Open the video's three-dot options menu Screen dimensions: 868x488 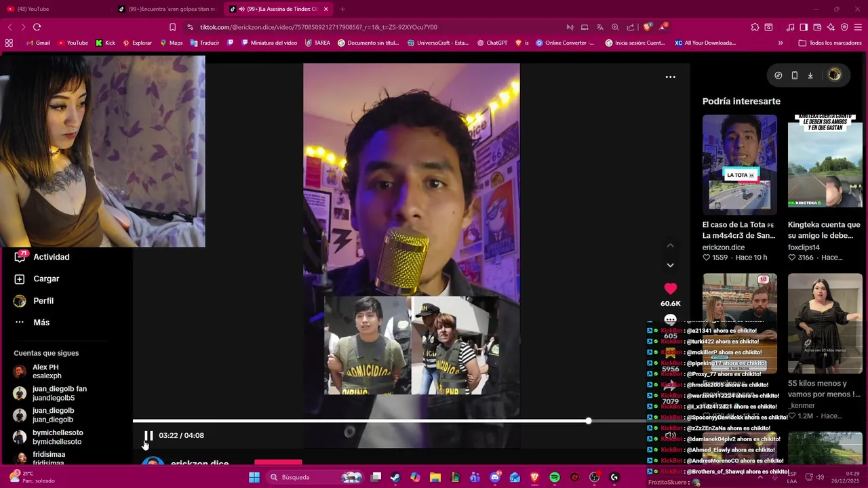click(670, 77)
